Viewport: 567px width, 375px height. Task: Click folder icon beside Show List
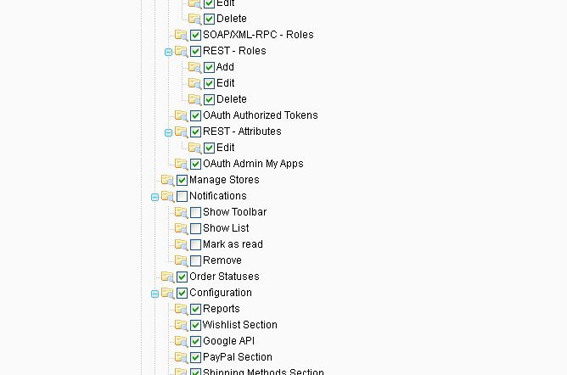[x=181, y=229]
